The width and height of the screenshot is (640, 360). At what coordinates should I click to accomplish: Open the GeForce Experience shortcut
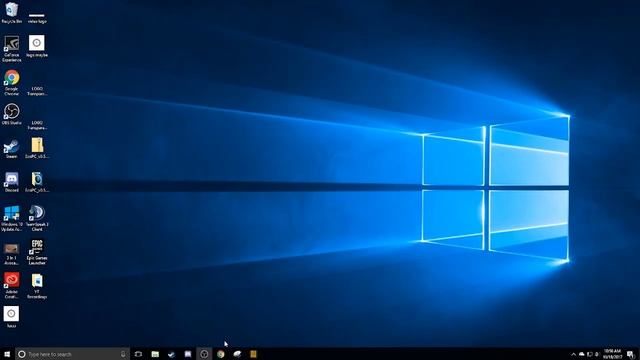[11, 49]
